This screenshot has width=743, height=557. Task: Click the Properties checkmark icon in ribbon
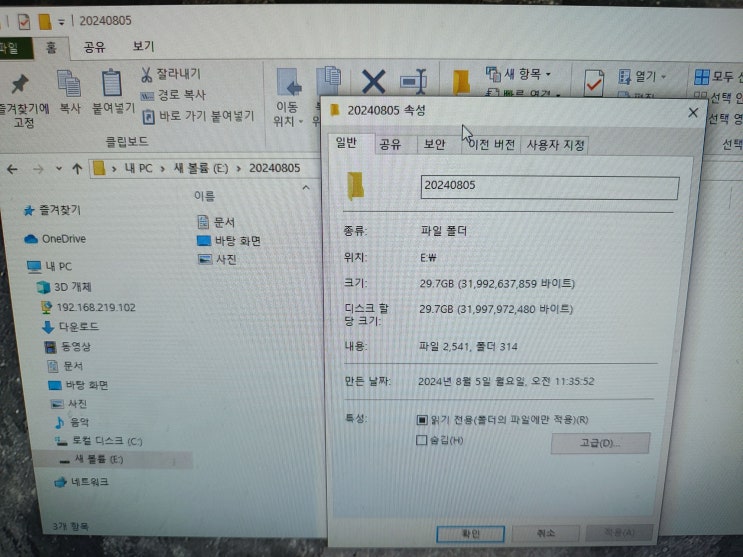point(594,82)
